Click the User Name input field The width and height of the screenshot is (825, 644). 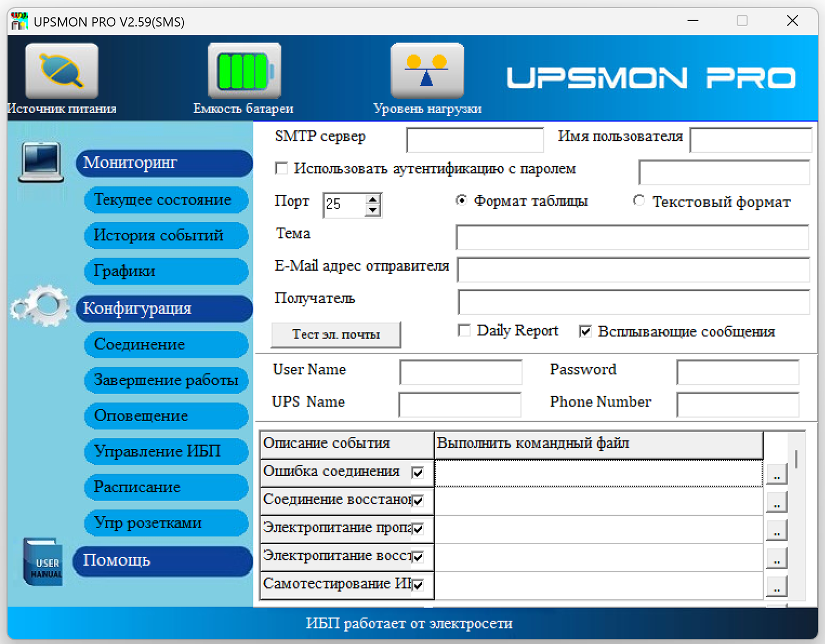[x=461, y=372]
